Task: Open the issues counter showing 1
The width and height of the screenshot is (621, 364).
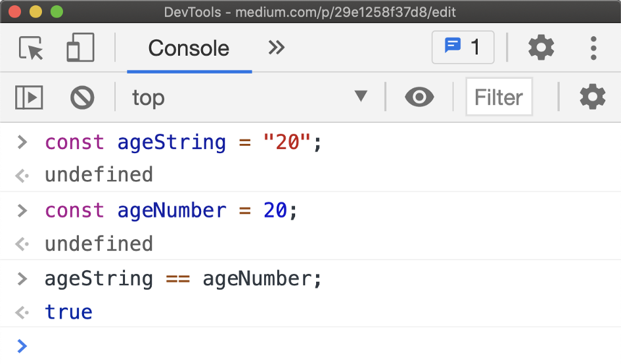Action: pos(463,47)
